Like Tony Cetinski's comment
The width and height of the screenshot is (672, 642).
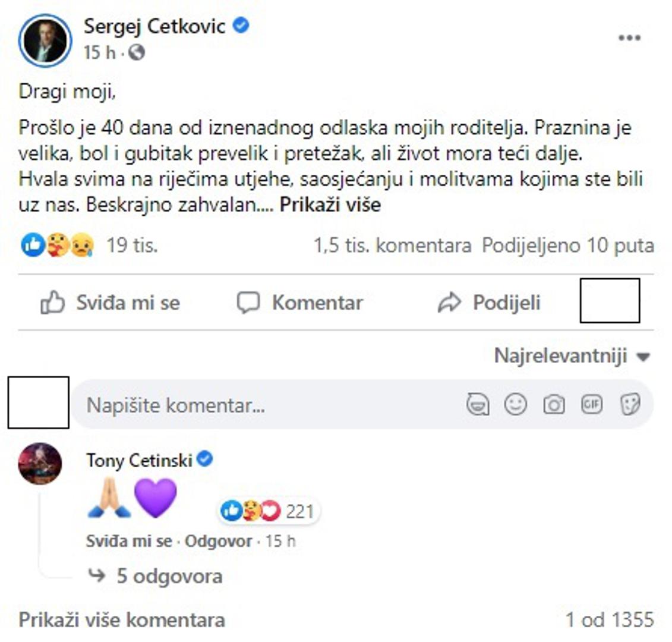128,542
